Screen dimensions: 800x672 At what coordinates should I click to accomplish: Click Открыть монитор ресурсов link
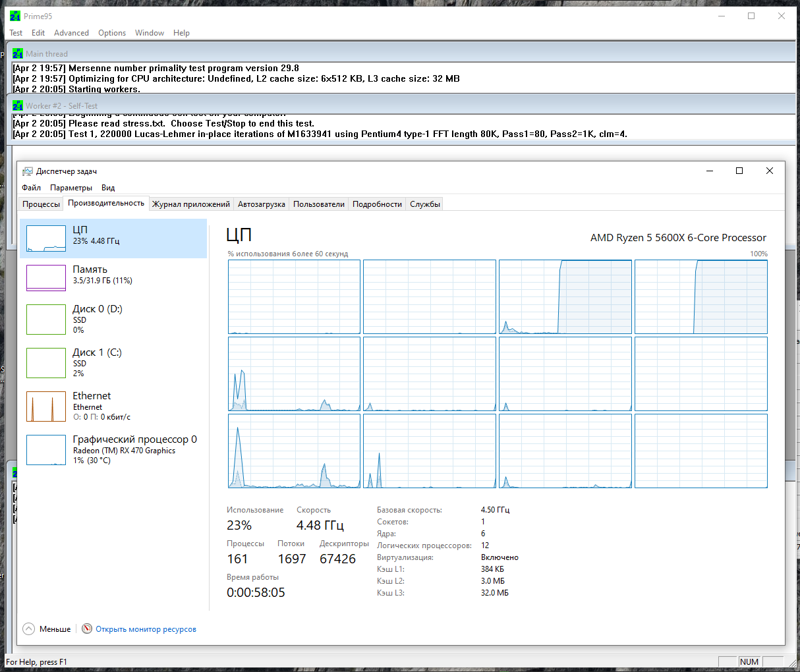(146, 629)
